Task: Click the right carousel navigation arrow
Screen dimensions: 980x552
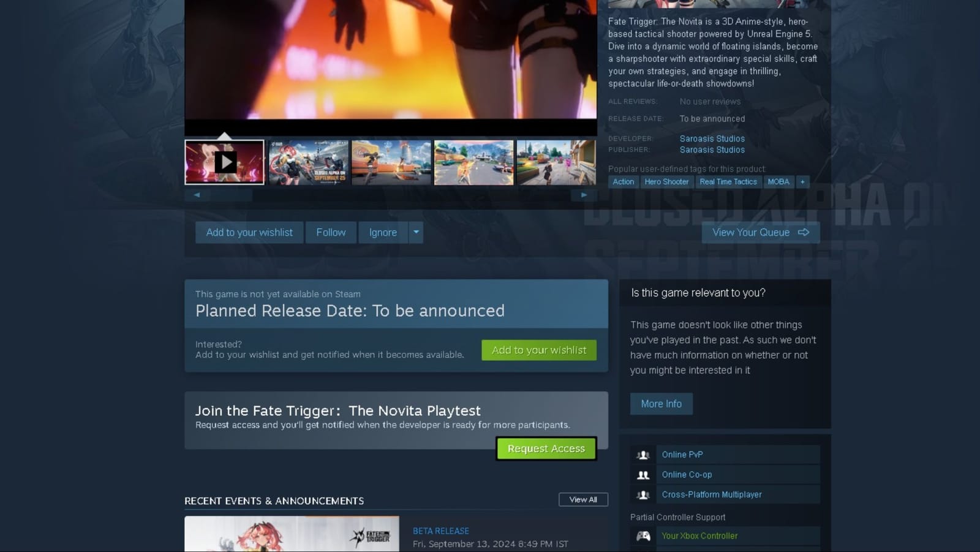Action: click(584, 194)
